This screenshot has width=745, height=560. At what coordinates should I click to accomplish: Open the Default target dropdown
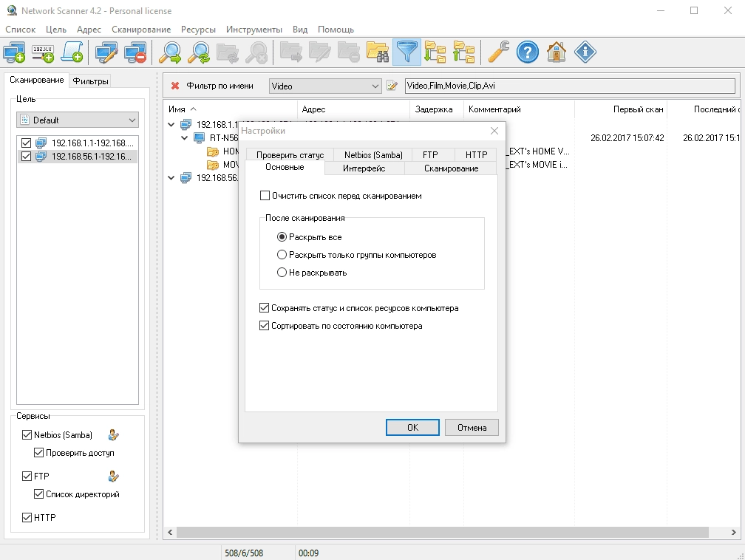pyautogui.click(x=78, y=120)
